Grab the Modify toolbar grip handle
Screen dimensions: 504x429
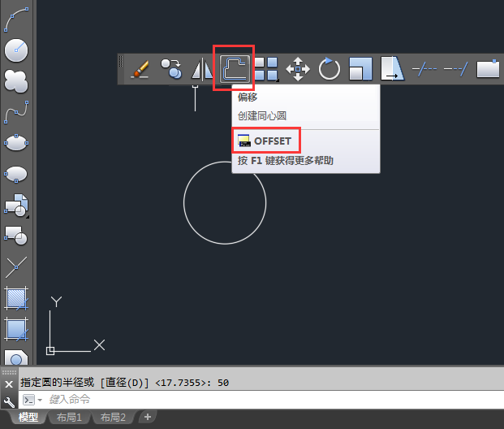tap(121, 61)
